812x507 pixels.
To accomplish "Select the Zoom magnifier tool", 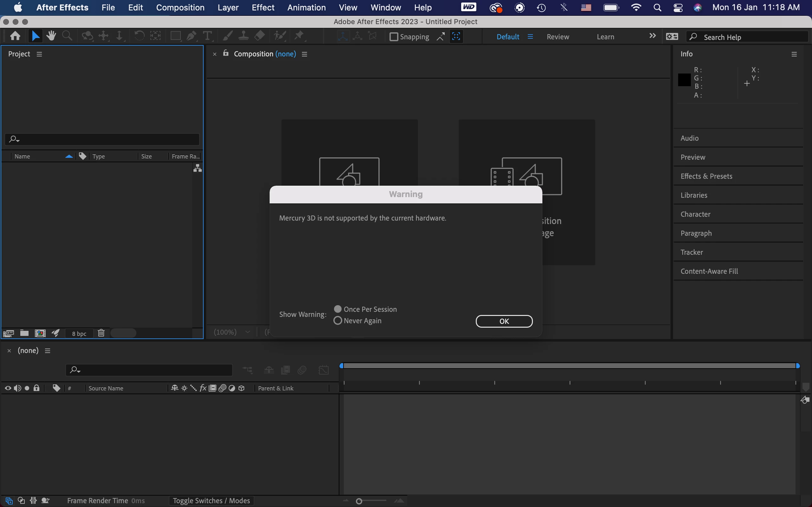I will coord(67,36).
